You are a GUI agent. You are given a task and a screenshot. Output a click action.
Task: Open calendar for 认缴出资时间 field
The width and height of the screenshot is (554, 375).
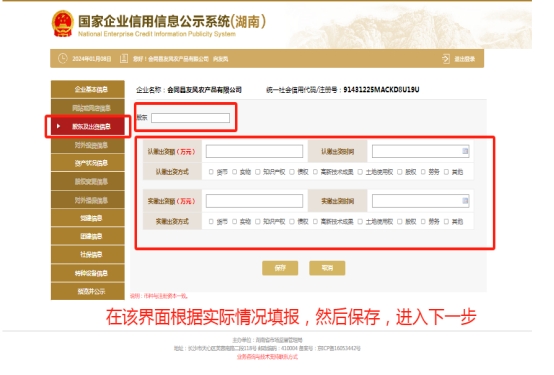(465, 151)
